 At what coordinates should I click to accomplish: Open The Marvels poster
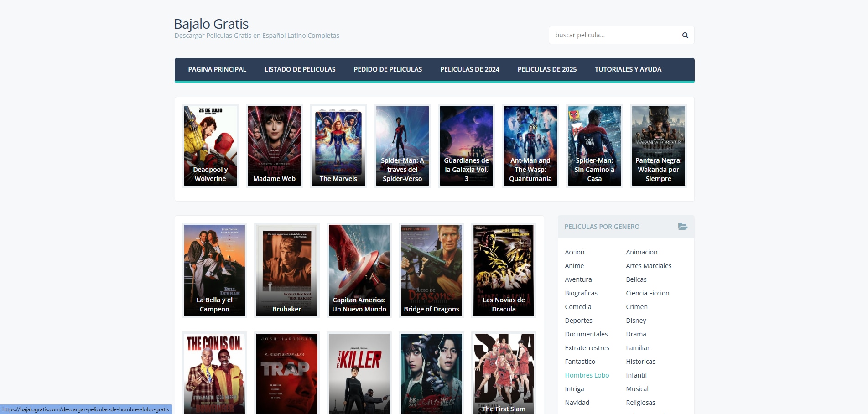coord(338,146)
